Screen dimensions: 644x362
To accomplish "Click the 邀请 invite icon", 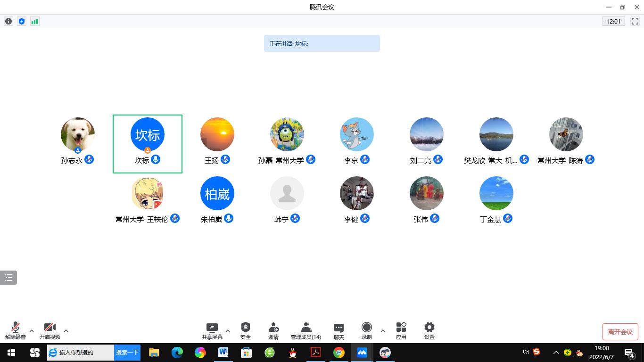I will 273,331.
